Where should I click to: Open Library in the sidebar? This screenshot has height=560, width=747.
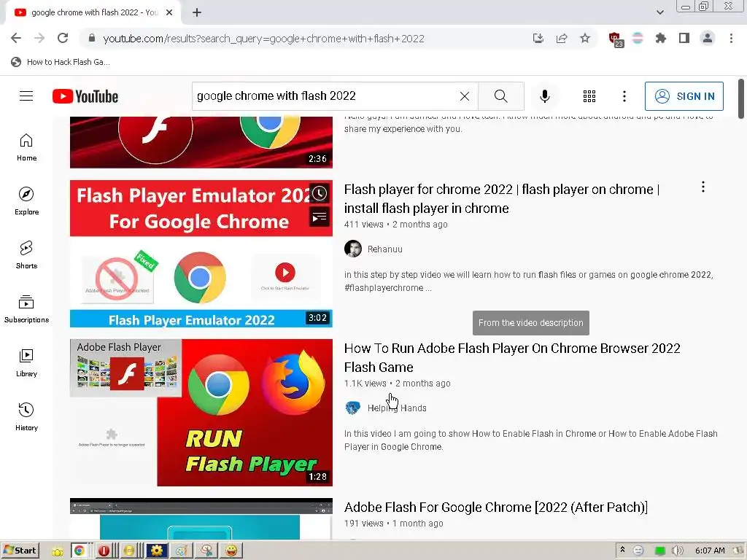click(x=27, y=362)
